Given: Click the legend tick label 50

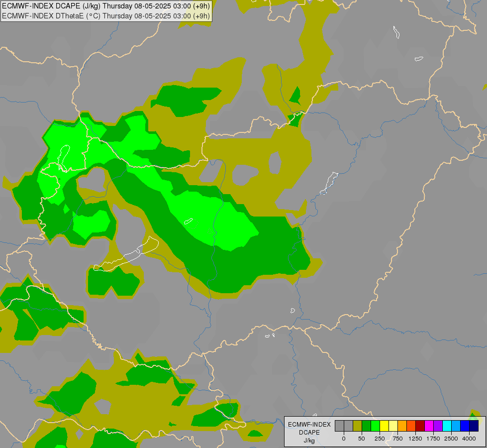Looking at the screenshot, I should pos(362,439).
